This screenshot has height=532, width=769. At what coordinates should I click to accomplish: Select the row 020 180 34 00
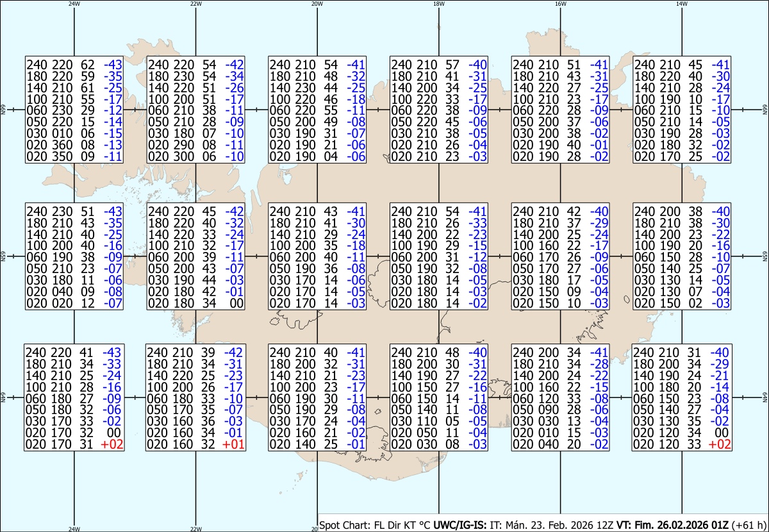(195, 304)
